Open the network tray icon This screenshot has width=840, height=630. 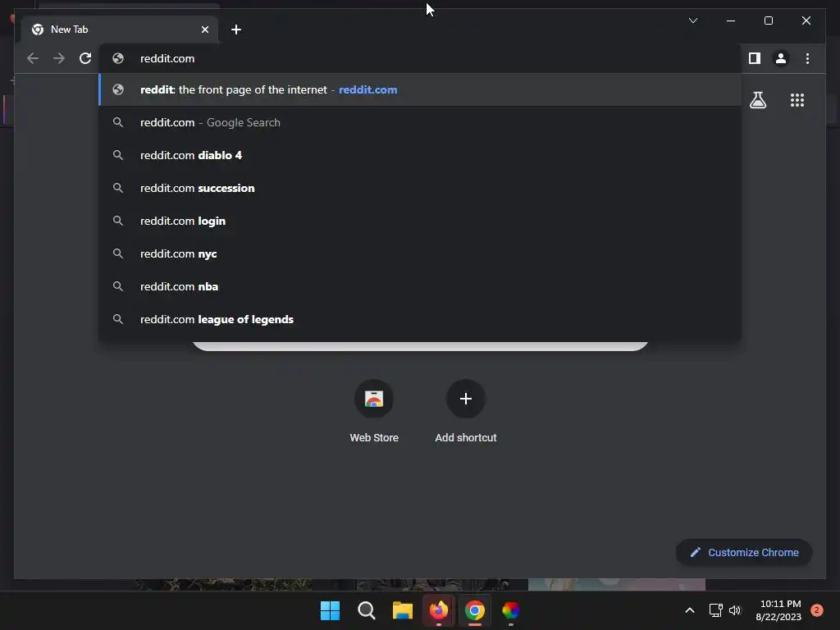point(715,610)
